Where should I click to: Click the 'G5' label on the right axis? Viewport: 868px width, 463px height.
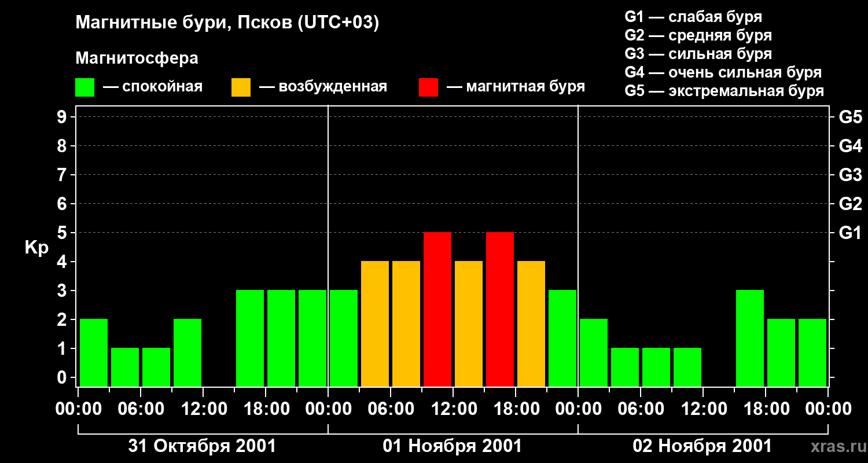click(850, 117)
